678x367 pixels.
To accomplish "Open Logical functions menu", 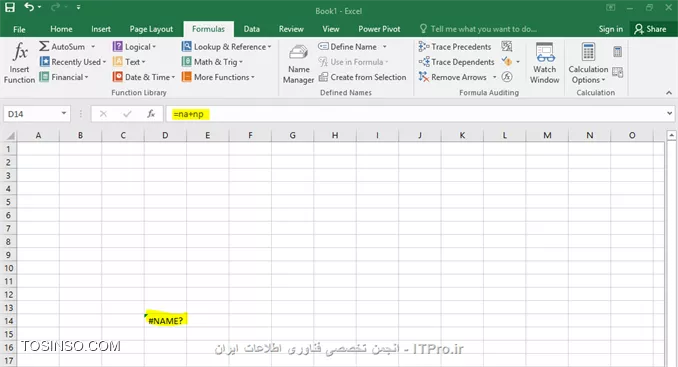I will point(134,47).
